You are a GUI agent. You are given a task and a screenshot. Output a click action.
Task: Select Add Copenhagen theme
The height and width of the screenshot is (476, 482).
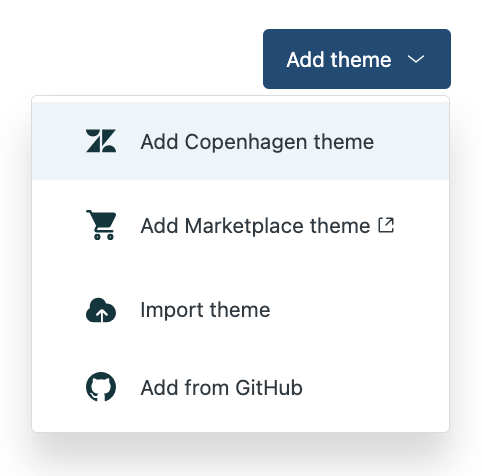(x=241, y=141)
